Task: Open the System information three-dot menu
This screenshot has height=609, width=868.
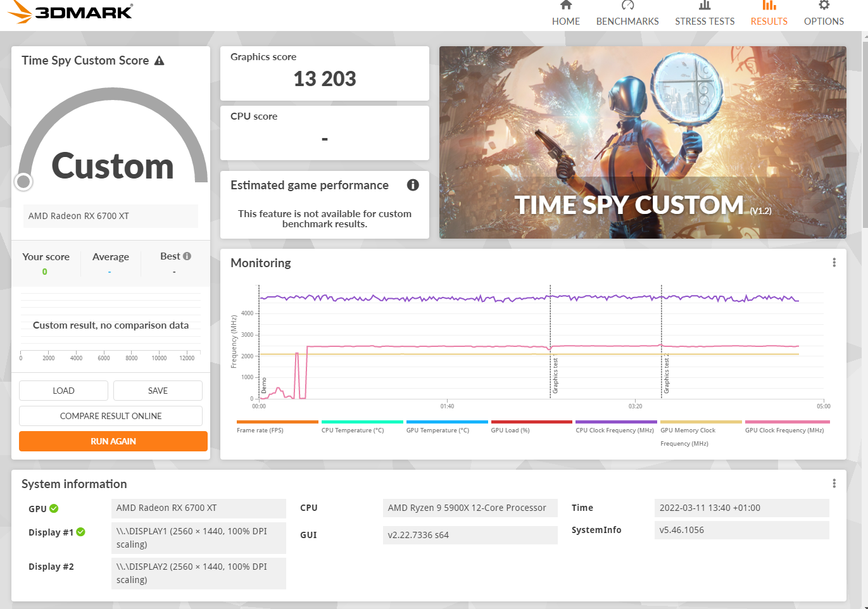Action: [x=834, y=484]
